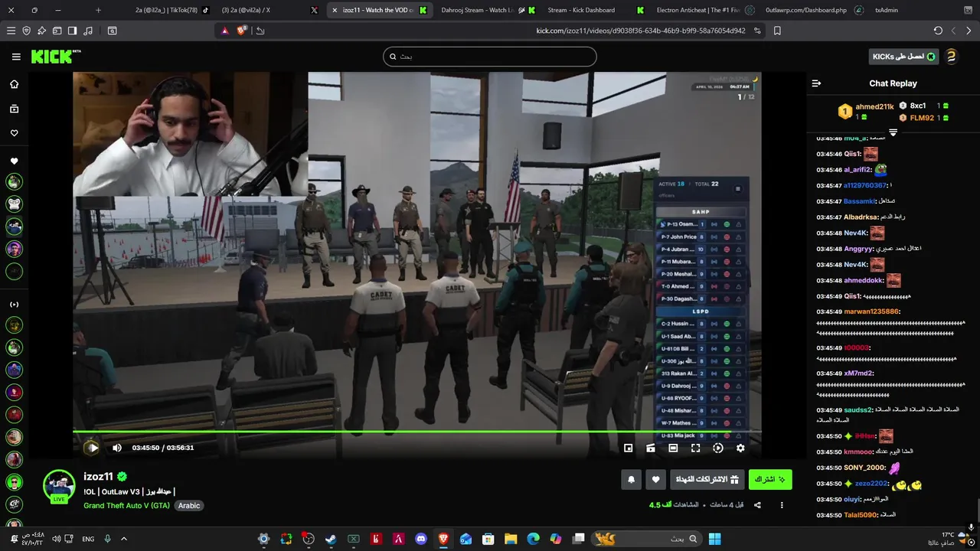Viewport: 980px width, 551px height.
Task: Seek on the green video progress bar
Action: point(417,432)
